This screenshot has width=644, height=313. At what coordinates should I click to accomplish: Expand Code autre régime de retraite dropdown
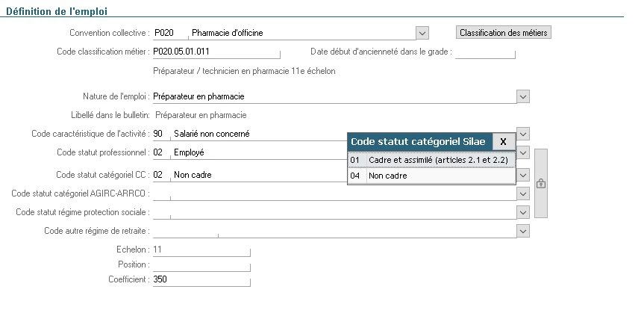click(523, 231)
